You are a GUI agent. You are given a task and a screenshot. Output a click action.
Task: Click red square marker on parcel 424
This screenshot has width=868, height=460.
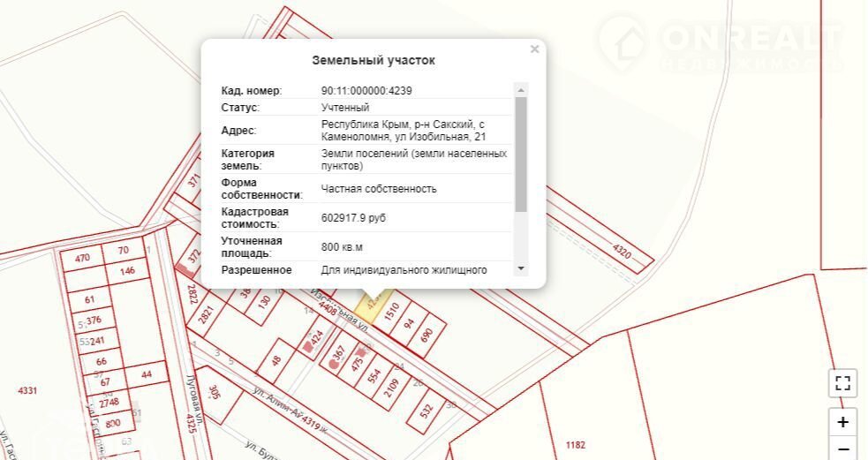[307, 347]
